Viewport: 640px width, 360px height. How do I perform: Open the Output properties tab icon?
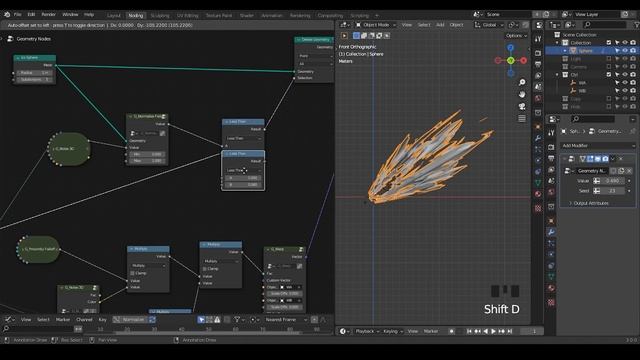tap(551, 158)
